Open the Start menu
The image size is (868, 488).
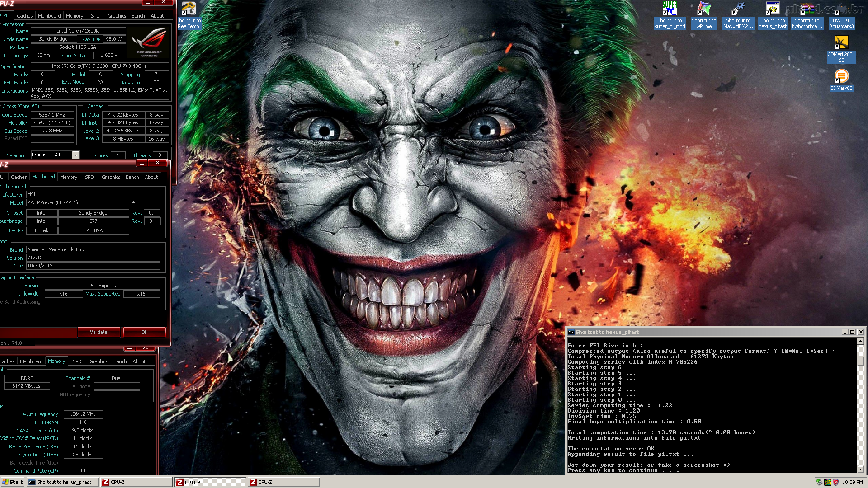[x=12, y=482]
